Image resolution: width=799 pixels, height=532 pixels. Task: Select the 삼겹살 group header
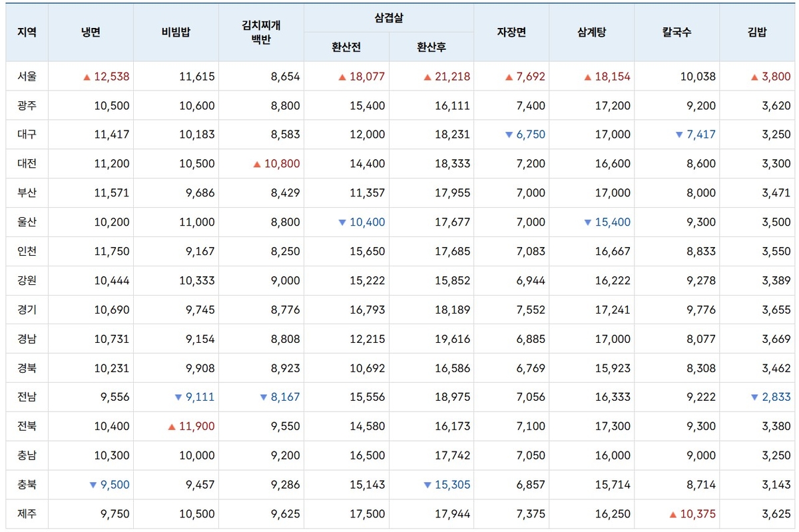389,18
